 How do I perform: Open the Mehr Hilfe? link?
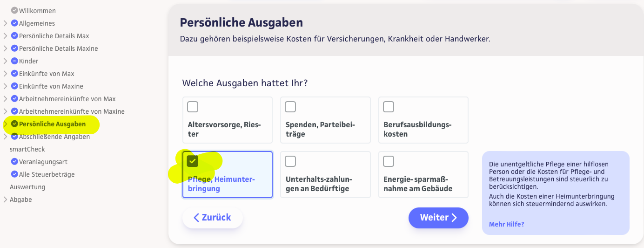[506, 224]
